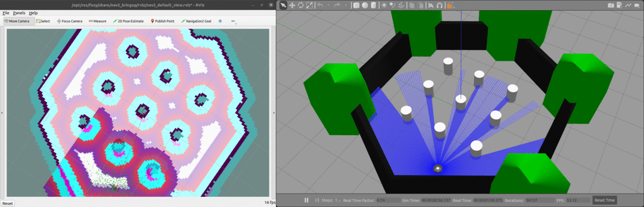Screen dimensions: 644x207
Task: Click the RViz Reset button
Action: click(x=8, y=203)
